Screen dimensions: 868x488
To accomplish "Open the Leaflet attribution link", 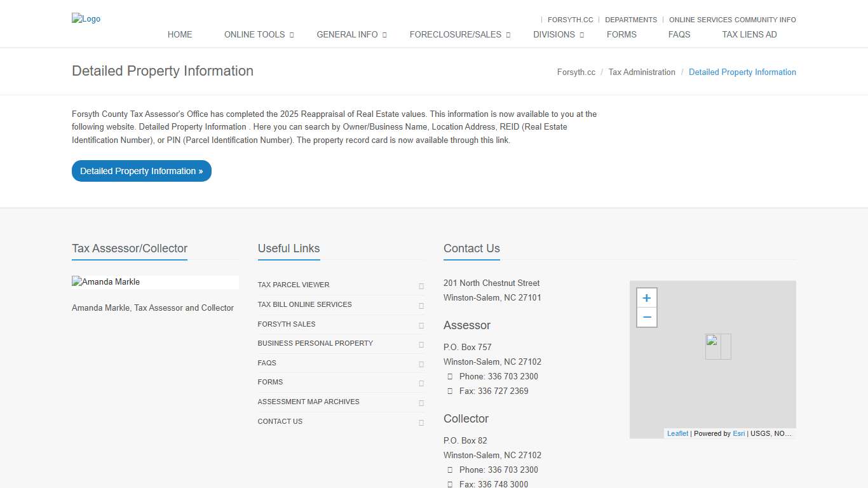I will click(x=677, y=433).
